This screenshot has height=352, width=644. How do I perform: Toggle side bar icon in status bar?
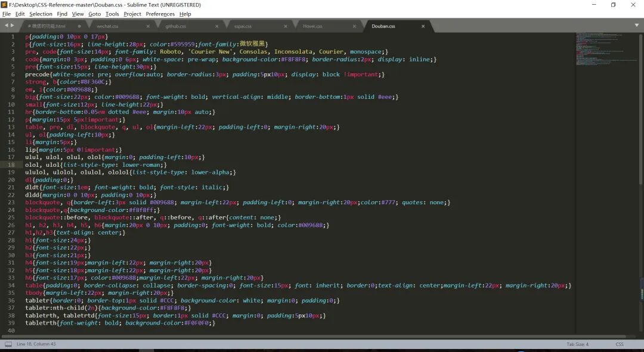click(8, 344)
